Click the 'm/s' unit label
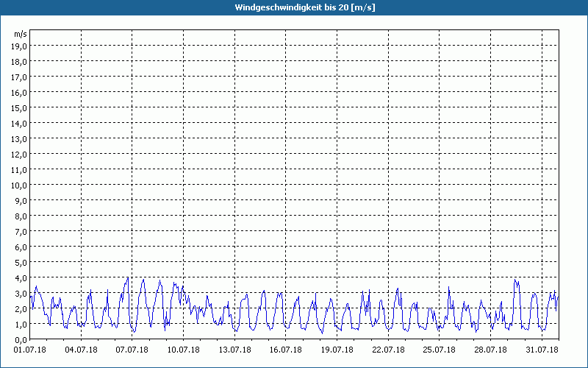Viewport: 588px width, 368px height. pyautogui.click(x=21, y=34)
